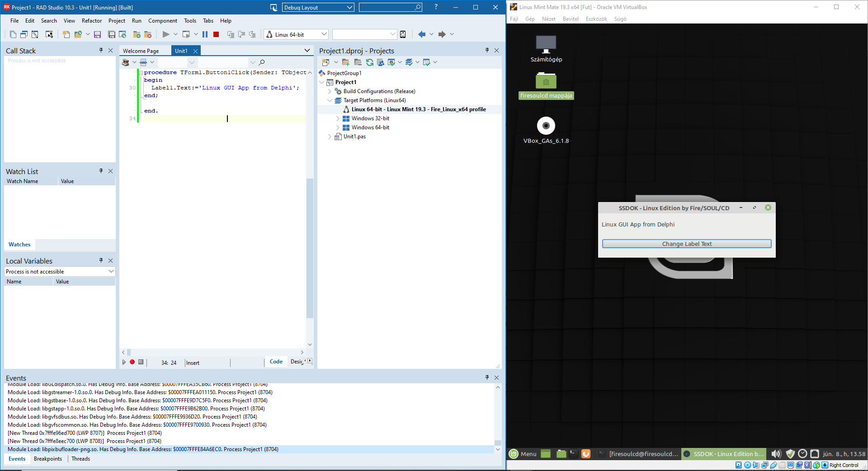Open Firefox from the Mint panel
This screenshot has width=868, height=471.
[x=586, y=454]
